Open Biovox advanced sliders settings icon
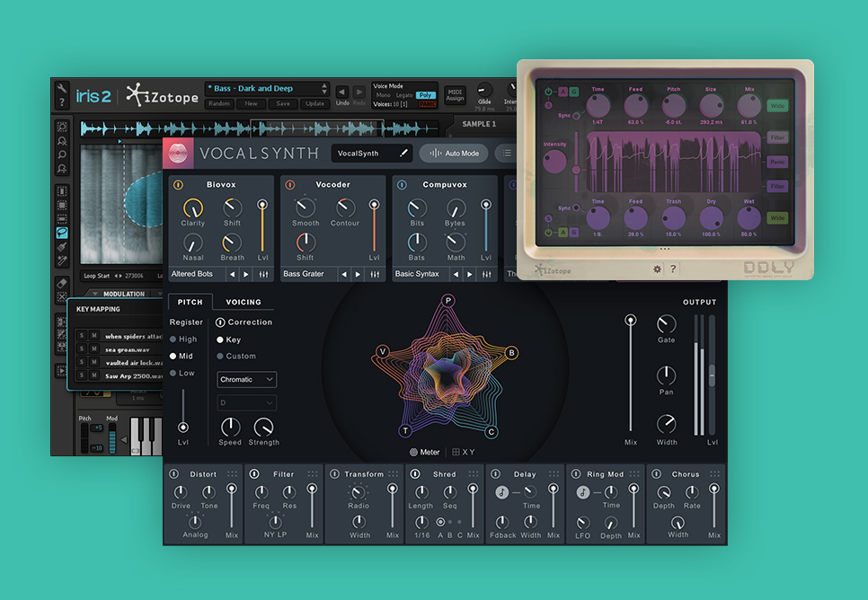868x600 pixels. tap(263, 274)
